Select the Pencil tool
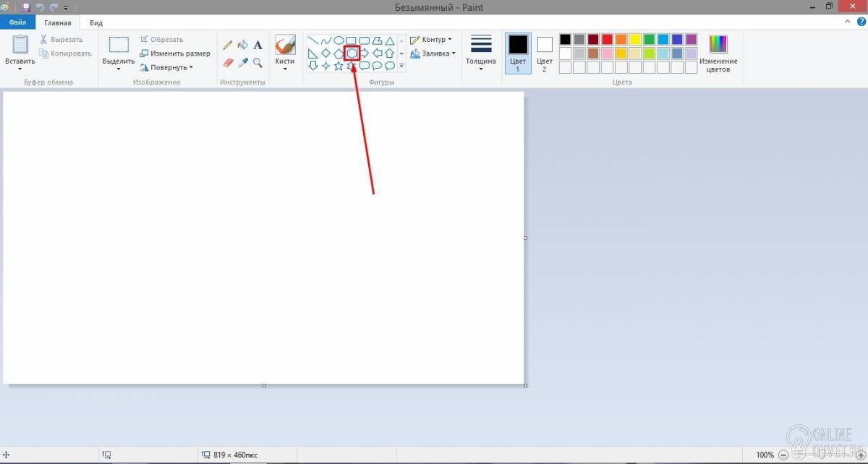The image size is (868, 464). coord(228,45)
